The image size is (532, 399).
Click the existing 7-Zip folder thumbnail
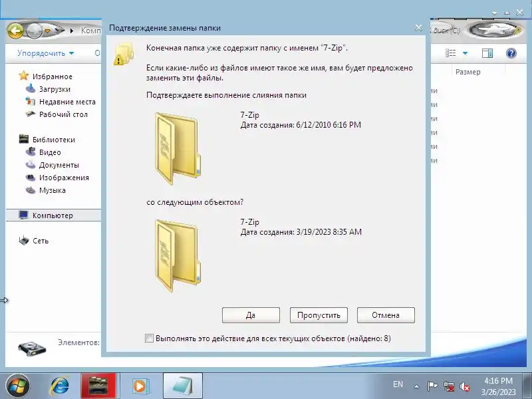pyautogui.click(x=178, y=148)
